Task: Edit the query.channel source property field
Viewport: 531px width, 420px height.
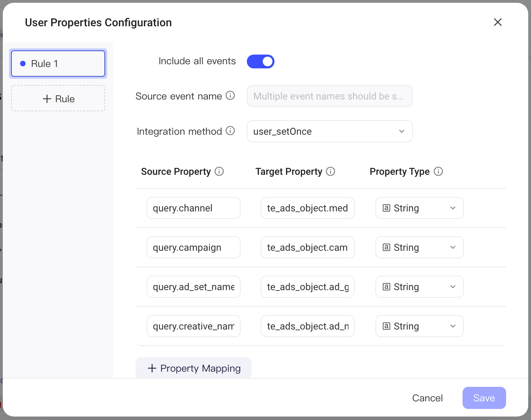Action: 194,208
